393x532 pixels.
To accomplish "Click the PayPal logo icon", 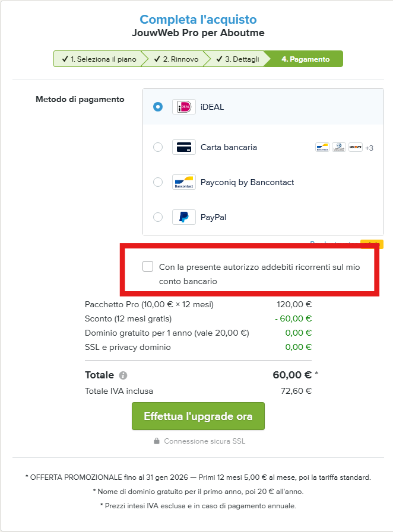I will pyautogui.click(x=183, y=217).
